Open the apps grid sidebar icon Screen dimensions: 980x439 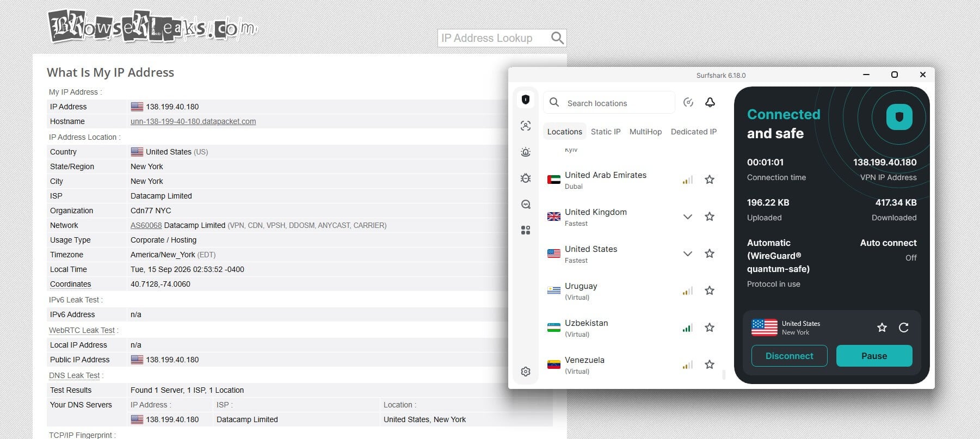coord(526,230)
